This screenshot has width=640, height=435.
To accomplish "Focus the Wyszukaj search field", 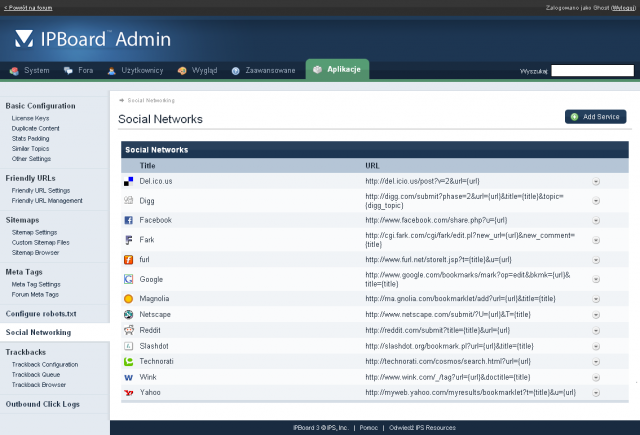I will [592, 71].
